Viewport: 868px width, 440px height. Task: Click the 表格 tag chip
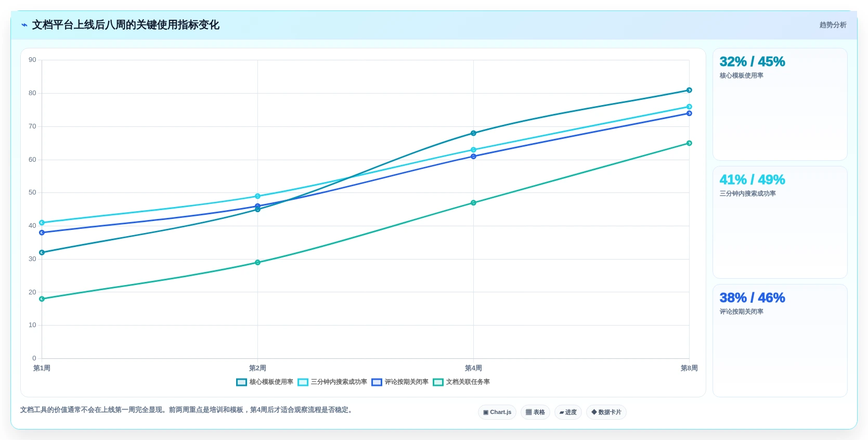pyautogui.click(x=535, y=412)
